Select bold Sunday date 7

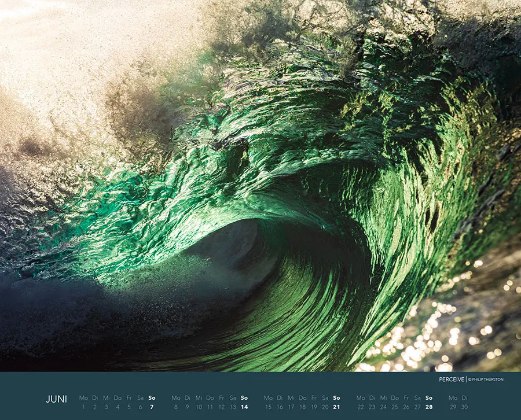click(x=152, y=407)
